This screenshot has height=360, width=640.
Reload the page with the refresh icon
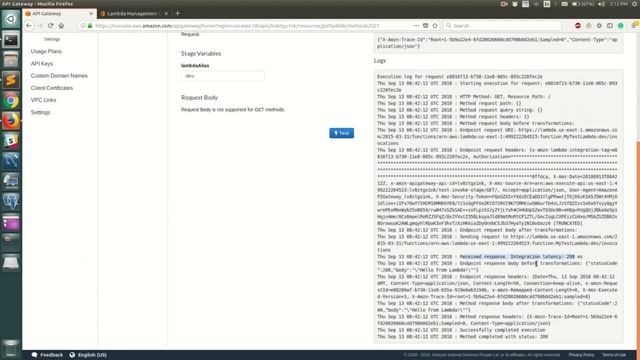[x=51, y=25]
